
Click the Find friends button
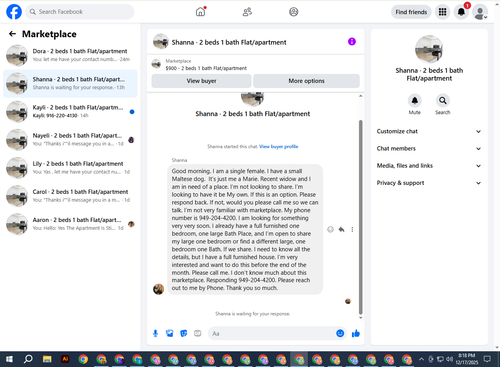[411, 12]
